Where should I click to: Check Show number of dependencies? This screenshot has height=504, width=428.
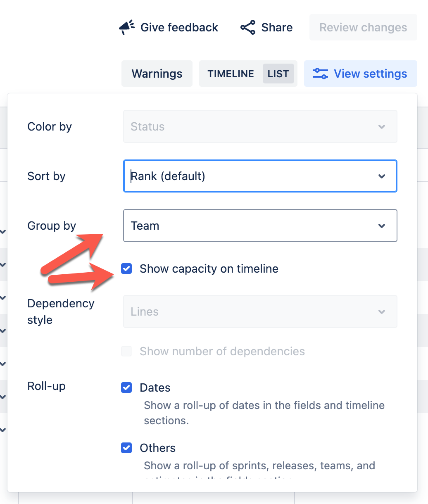[x=126, y=351]
